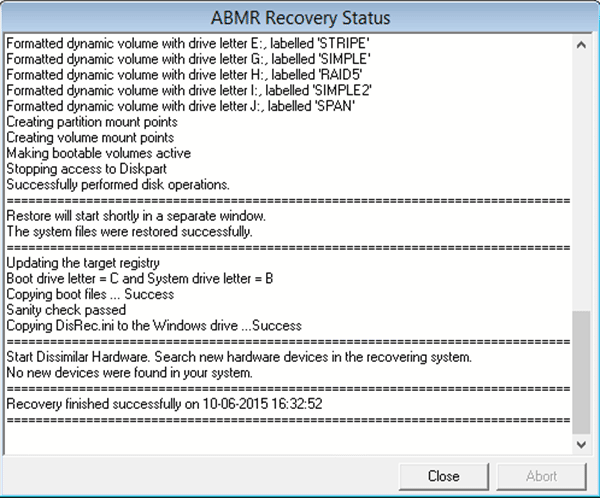Screen dimensions: 600x498
Task: Click the 'Recovery finished successfully' log line
Action: pyautogui.click(x=165, y=404)
